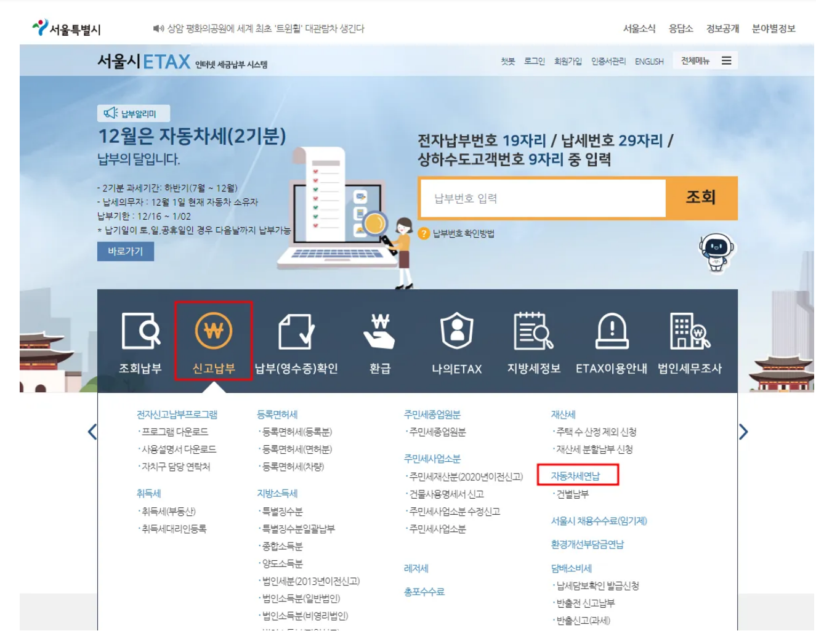Open the 등록면허세 heading link

point(277,414)
